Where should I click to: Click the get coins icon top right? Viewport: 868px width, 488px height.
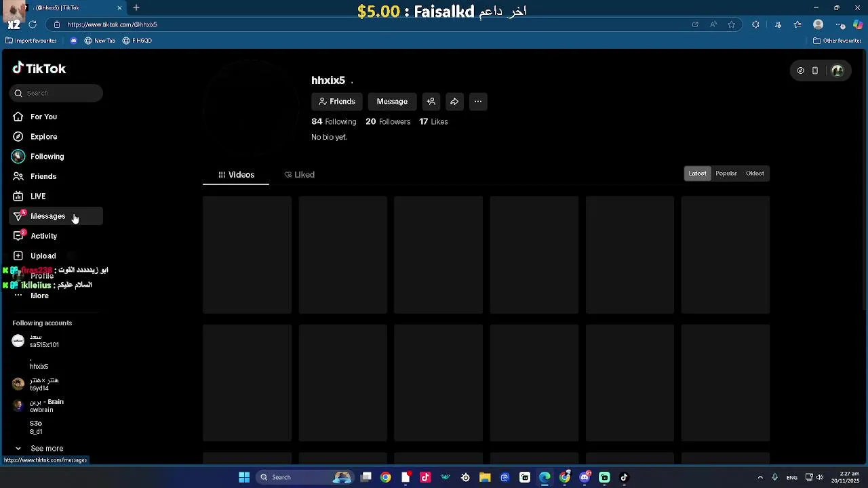[x=801, y=70]
